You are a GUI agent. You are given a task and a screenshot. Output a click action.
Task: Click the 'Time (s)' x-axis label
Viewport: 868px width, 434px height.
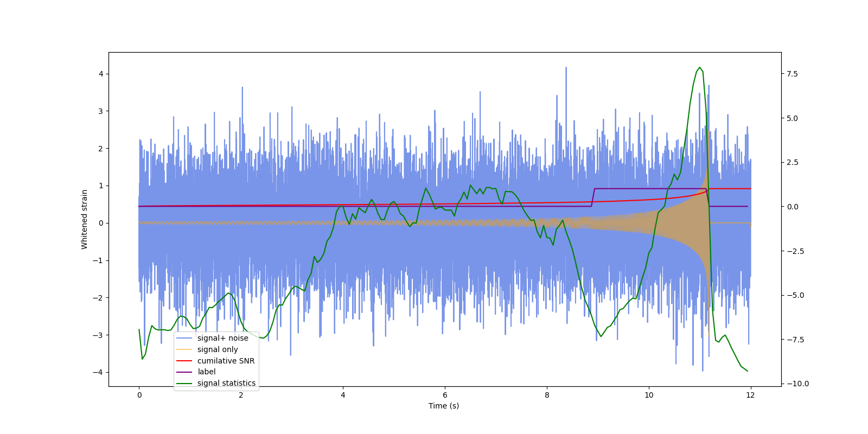point(444,406)
